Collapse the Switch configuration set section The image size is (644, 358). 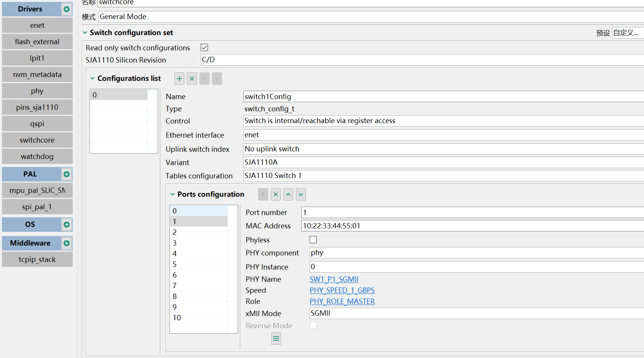pos(85,33)
